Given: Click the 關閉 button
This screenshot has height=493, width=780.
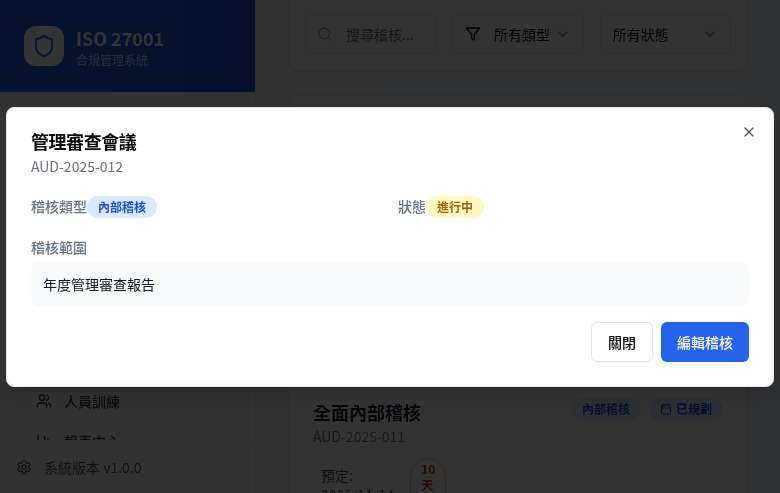Looking at the screenshot, I should point(621,342).
